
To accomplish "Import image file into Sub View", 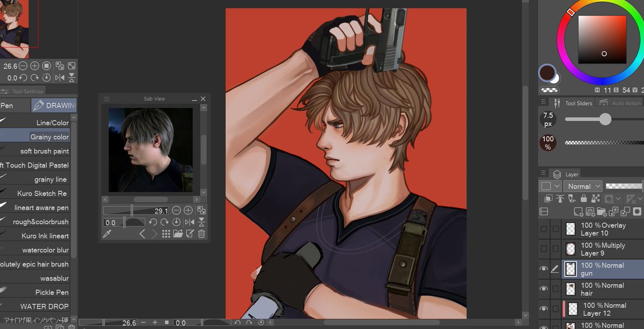I will coord(178,234).
